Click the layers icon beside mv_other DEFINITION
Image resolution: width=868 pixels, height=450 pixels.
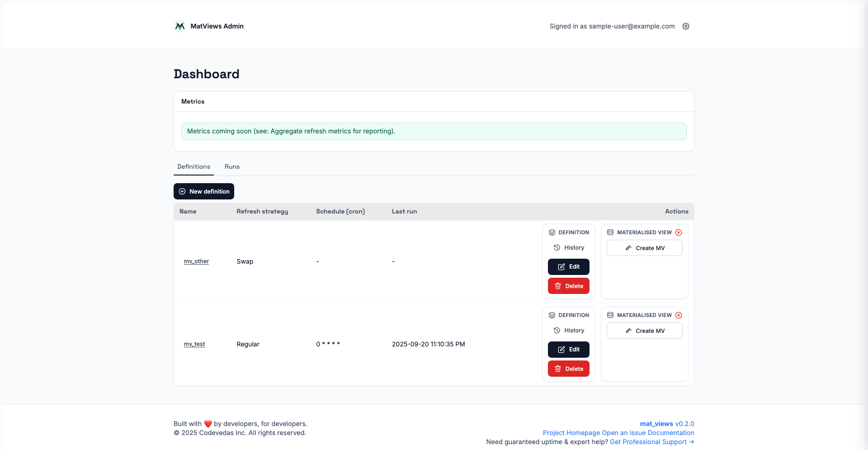552,232
